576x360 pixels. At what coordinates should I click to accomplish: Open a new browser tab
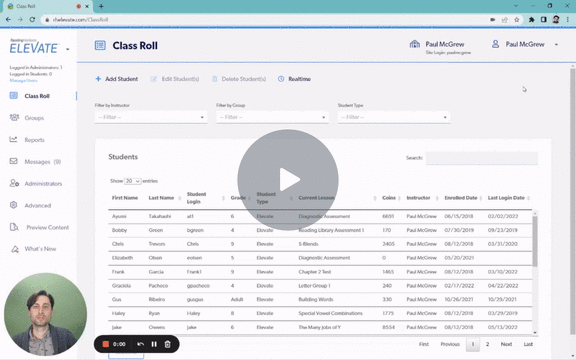(x=101, y=6)
